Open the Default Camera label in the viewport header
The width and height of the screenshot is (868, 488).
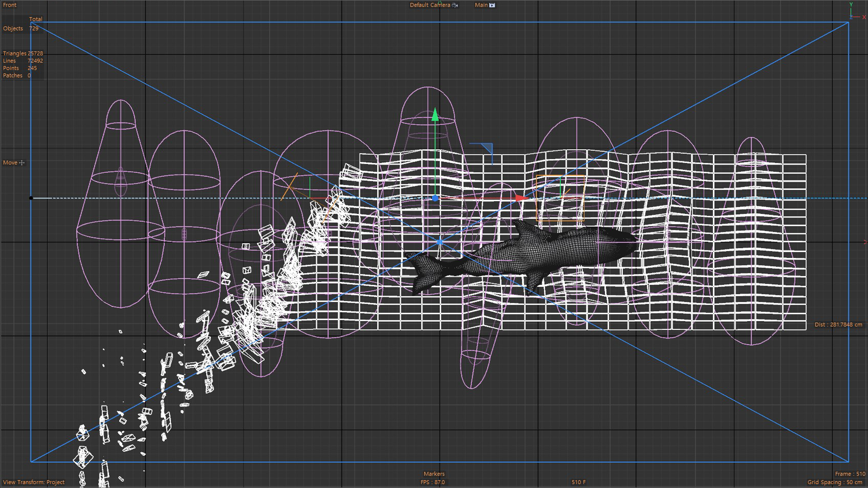click(x=429, y=5)
